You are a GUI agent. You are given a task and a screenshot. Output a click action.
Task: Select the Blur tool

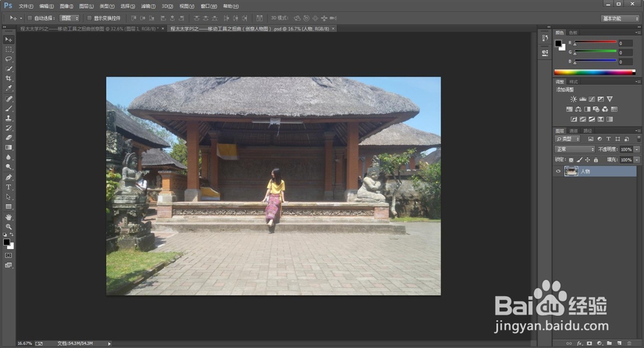coord(8,157)
